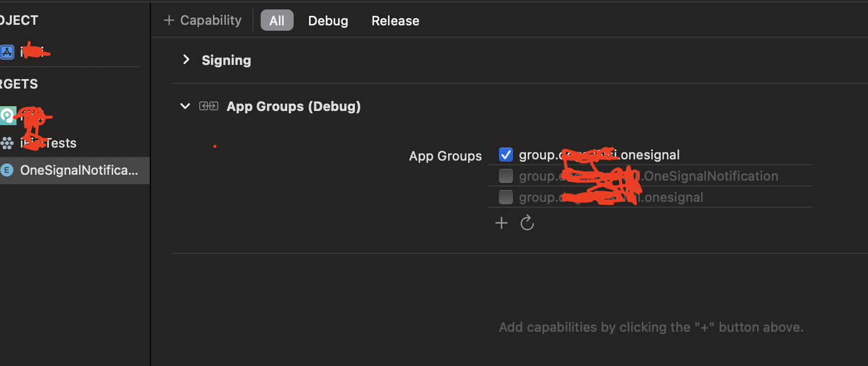Refresh the app groups list
This screenshot has height=366, width=868.
[527, 223]
